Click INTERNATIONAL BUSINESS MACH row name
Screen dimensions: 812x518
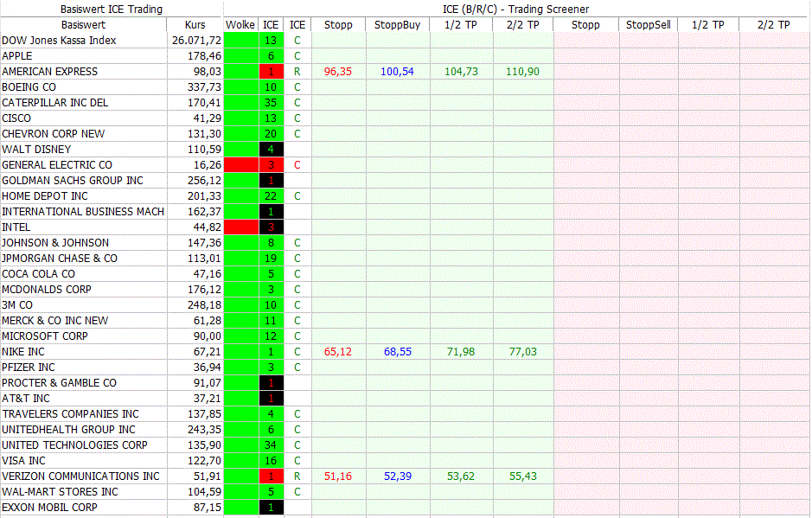(x=83, y=211)
